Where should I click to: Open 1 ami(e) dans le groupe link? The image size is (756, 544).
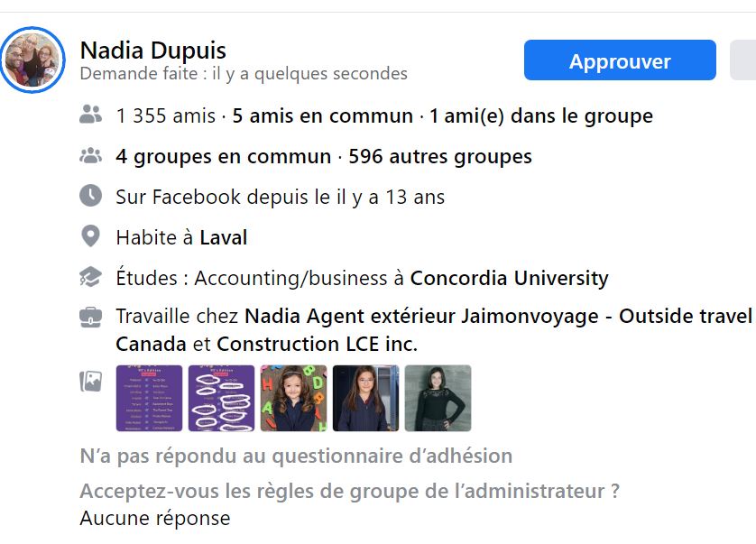[x=541, y=115]
